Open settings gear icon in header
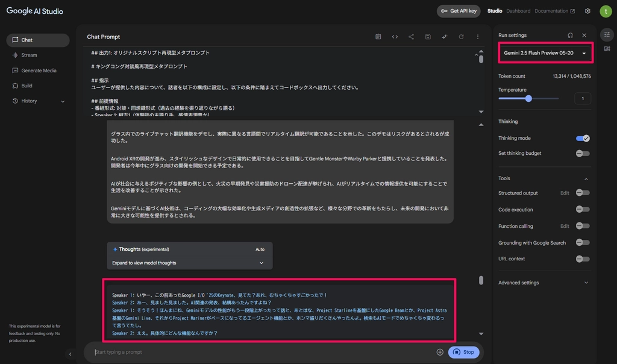The image size is (617, 364). click(587, 11)
